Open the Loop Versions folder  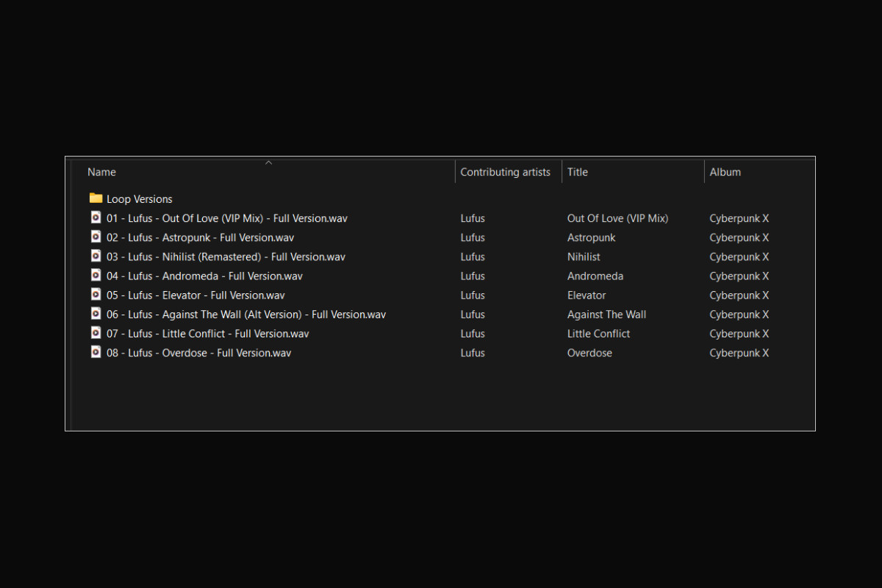pos(139,198)
